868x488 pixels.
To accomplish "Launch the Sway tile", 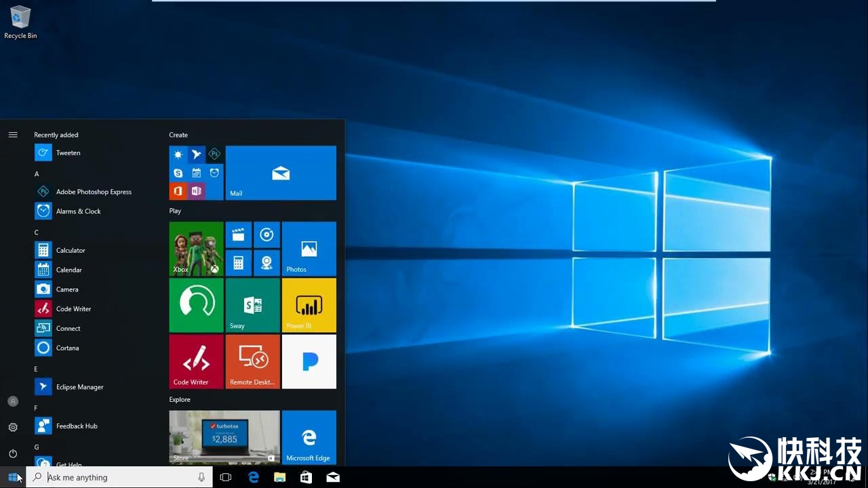I will point(252,305).
